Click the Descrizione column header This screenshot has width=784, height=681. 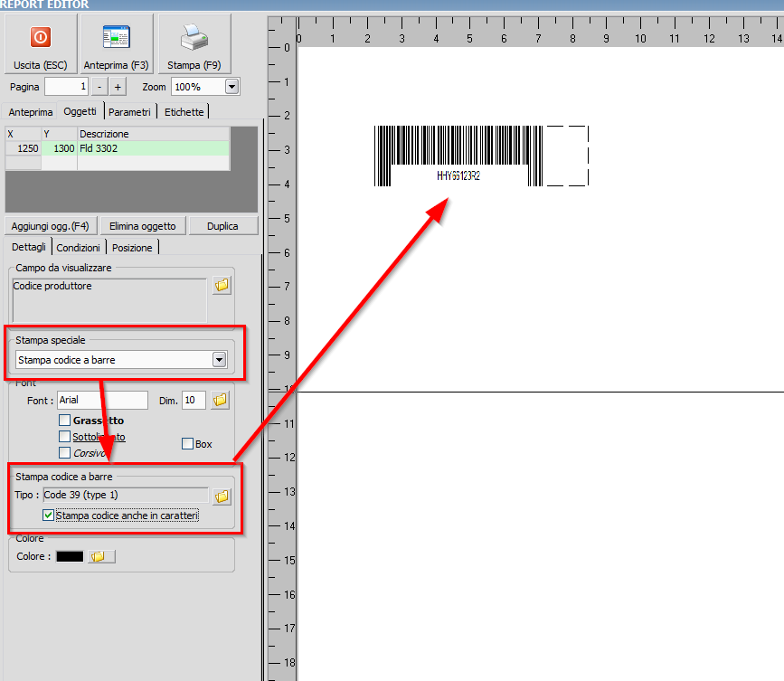pyautogui.click(x=154, y=134)
